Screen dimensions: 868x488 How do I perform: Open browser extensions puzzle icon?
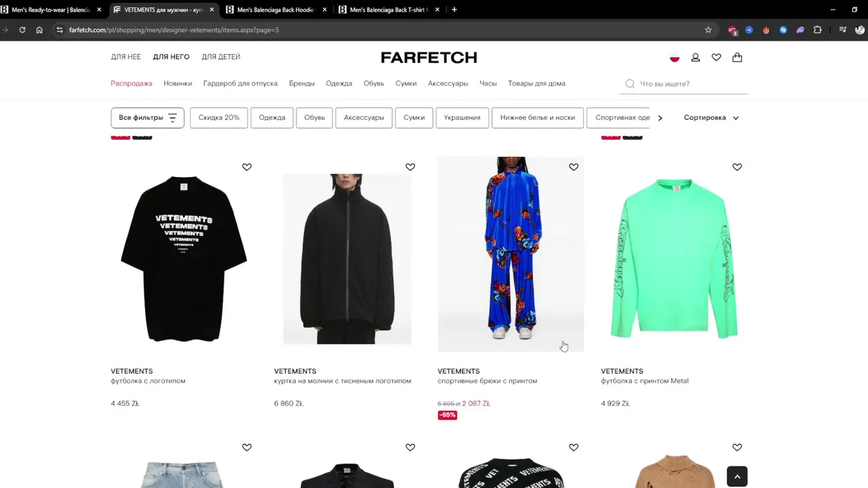point(817,30)
